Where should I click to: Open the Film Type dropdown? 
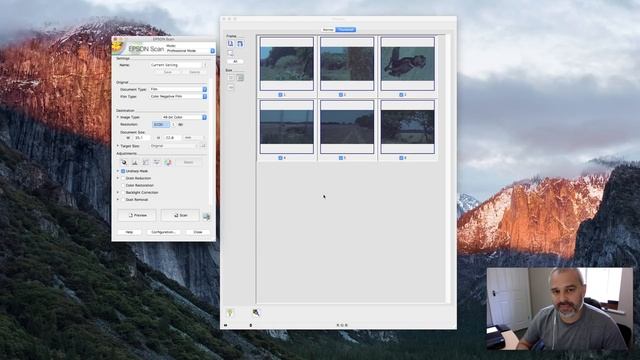tap(178, 96)
